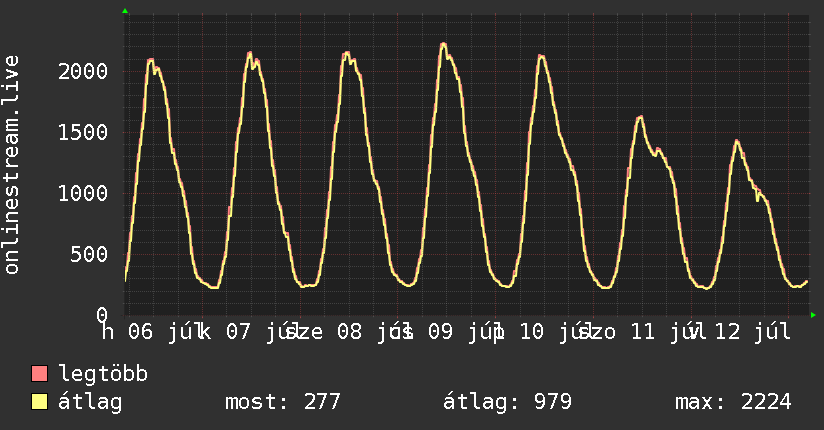Select the átlag legend label
This screenshot has height=430, width=824.
click(90, 402)
